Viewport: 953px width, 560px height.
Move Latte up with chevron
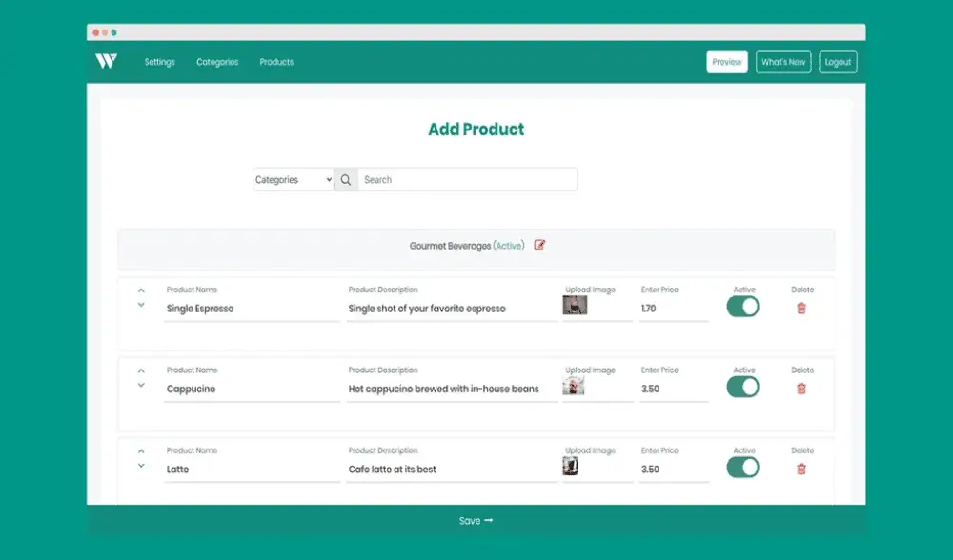click(141, 450)
